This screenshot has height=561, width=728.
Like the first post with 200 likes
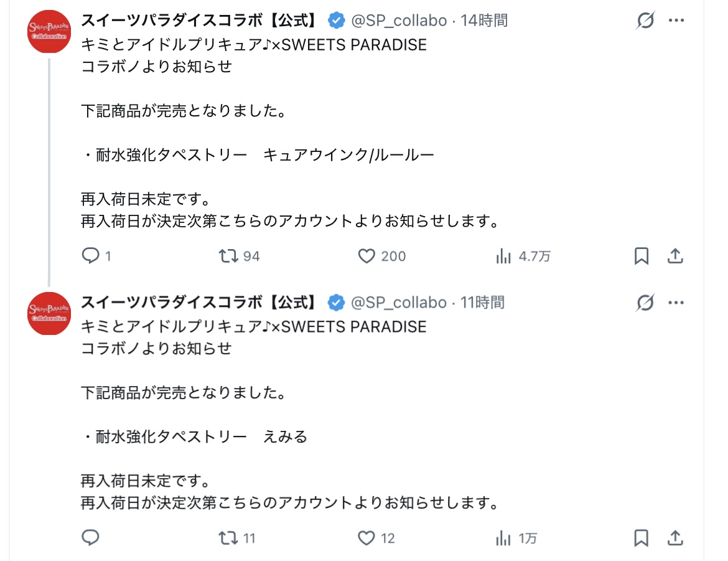coord(367,256)
